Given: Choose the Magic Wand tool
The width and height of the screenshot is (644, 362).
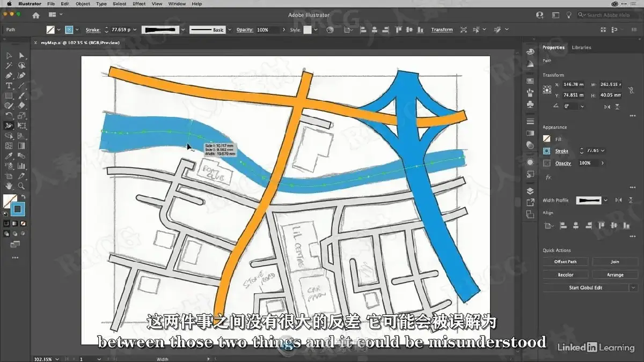Looking at the screenshot, I should [9, 65].
